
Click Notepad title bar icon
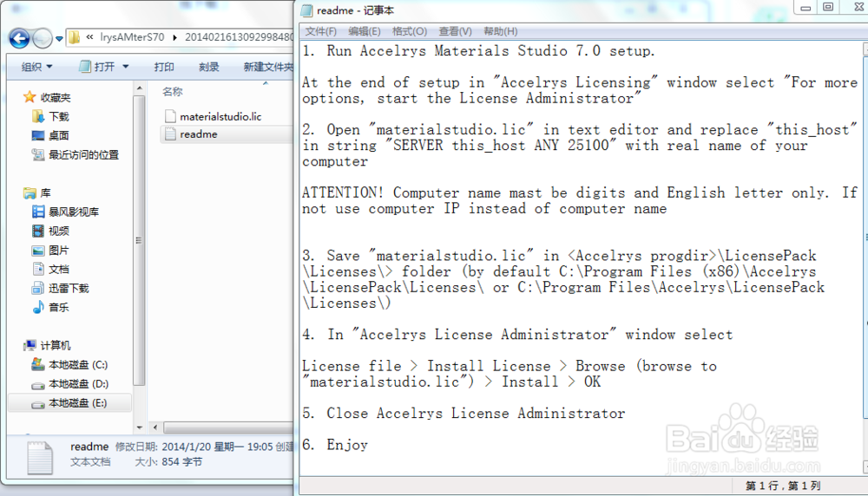306,10
